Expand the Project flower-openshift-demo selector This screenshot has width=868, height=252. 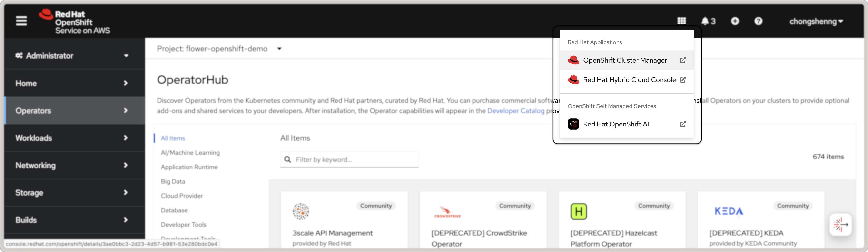click(x=219, y=49)
